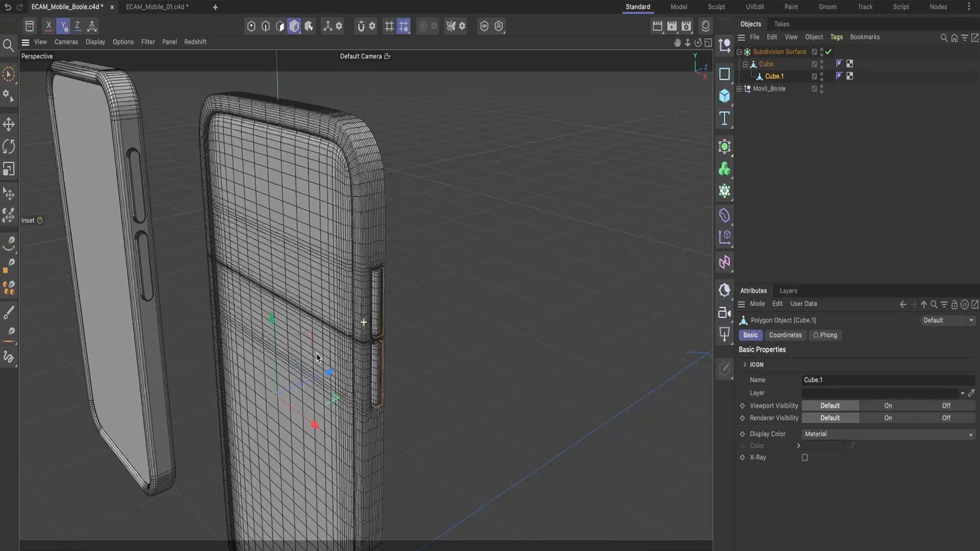Image resolution: width=980 pixels, height=551 pixels.
Task: Switch to the Sculpt layout tab
Action: coord(716,7)
